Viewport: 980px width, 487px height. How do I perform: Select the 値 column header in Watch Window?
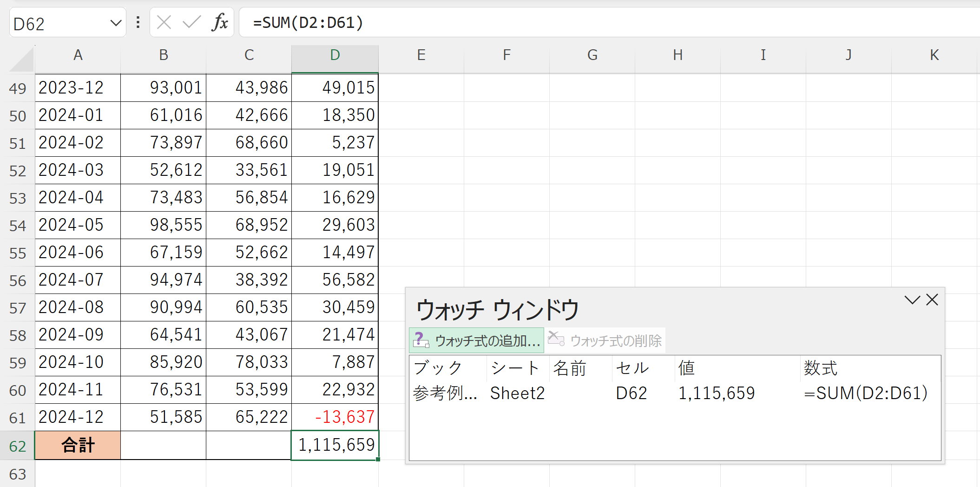(687, 368)
